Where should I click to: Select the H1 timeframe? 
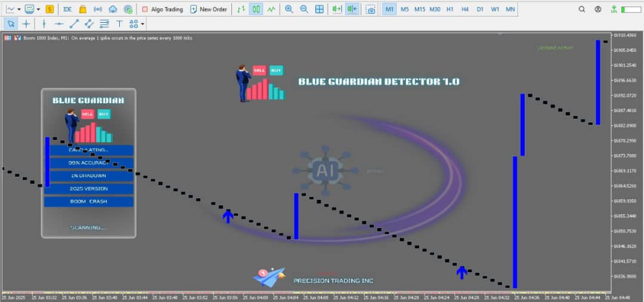click(450, 9)
